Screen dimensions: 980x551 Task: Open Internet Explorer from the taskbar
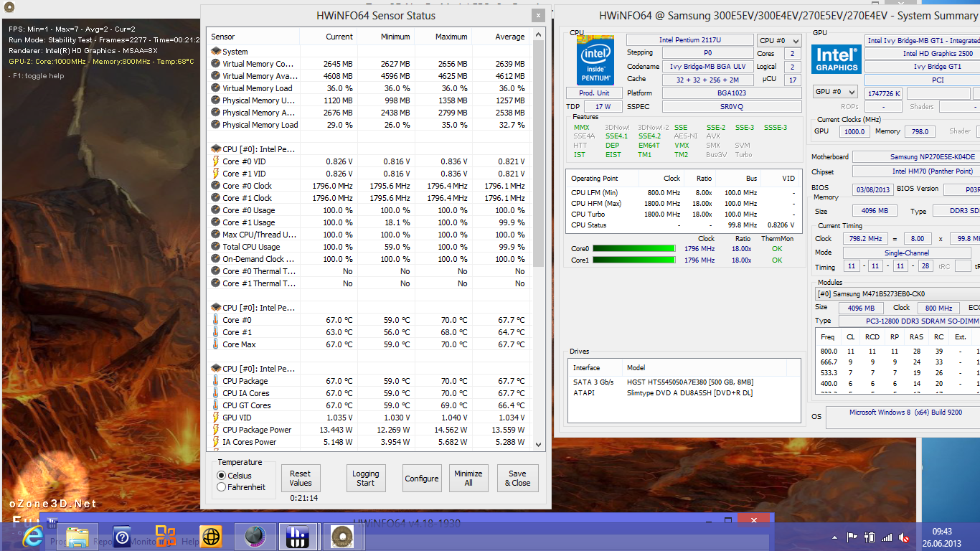33,536
